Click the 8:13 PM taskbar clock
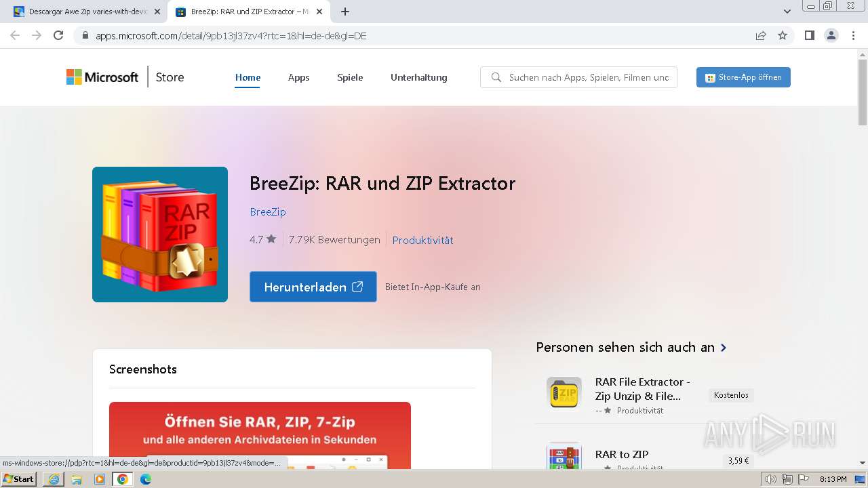The width and height of the screenshot is (868, 488). [x=833, y=479]
